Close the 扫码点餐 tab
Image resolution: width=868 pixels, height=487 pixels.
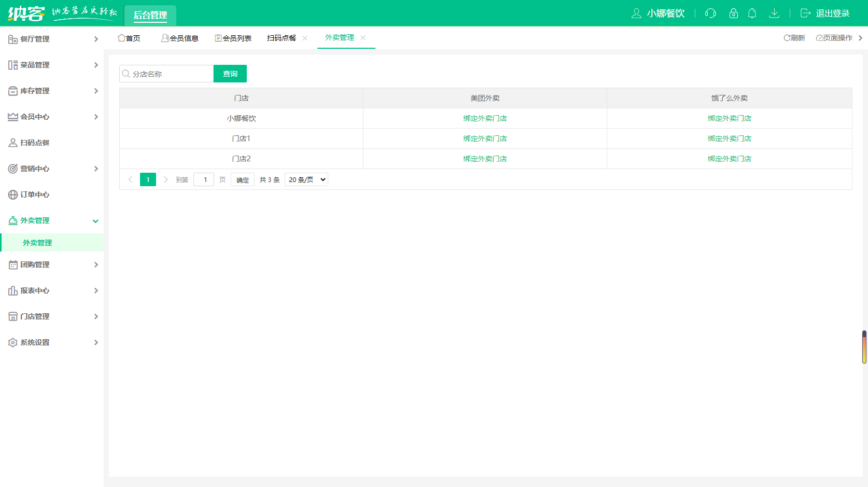point(305,38)
